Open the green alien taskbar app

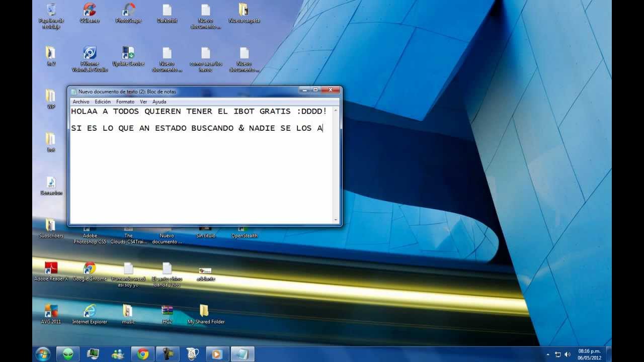point(68,354)
